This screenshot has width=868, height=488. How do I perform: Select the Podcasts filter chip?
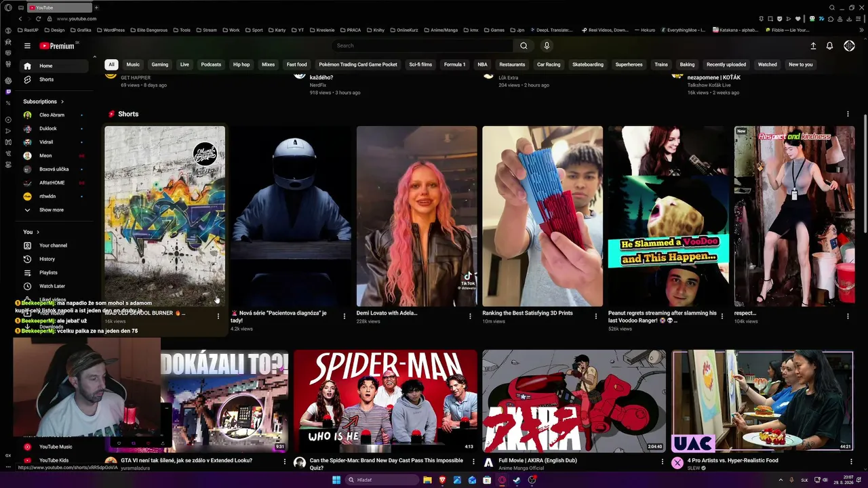[211, 64]
